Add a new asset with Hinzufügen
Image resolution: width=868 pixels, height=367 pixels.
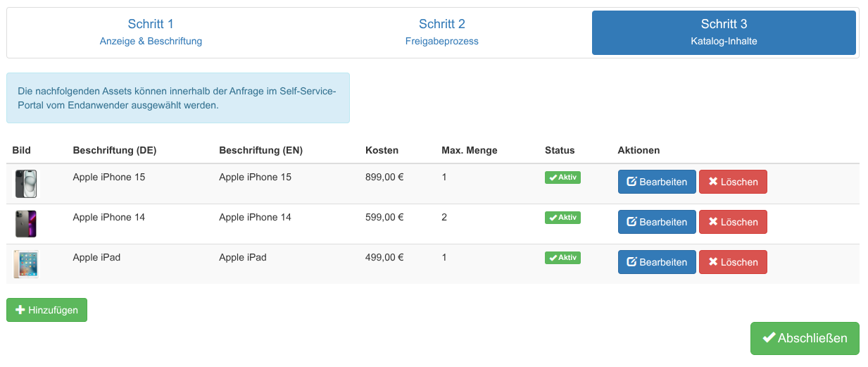46,310
